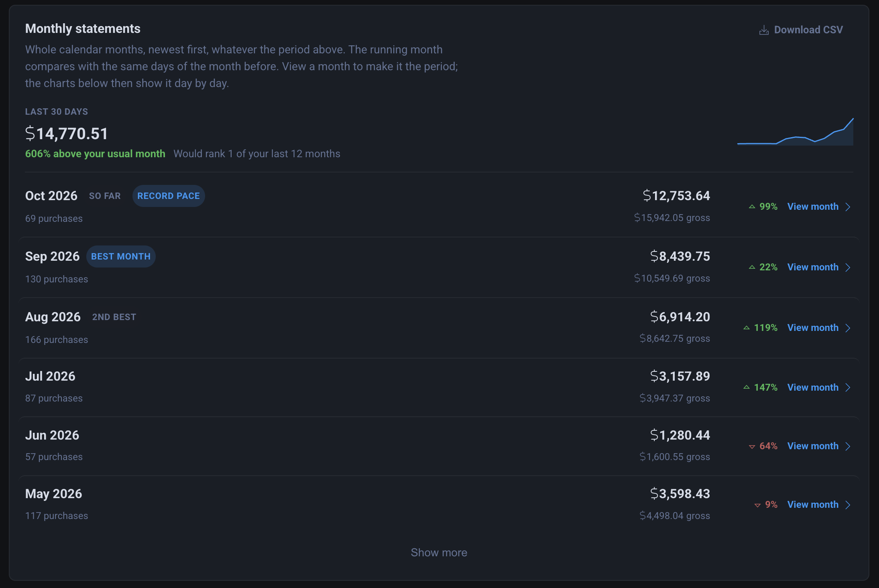Click the red down triangle next to 9%
The height and width of the screenshot is (588, 879).
[x=757, y=505]
